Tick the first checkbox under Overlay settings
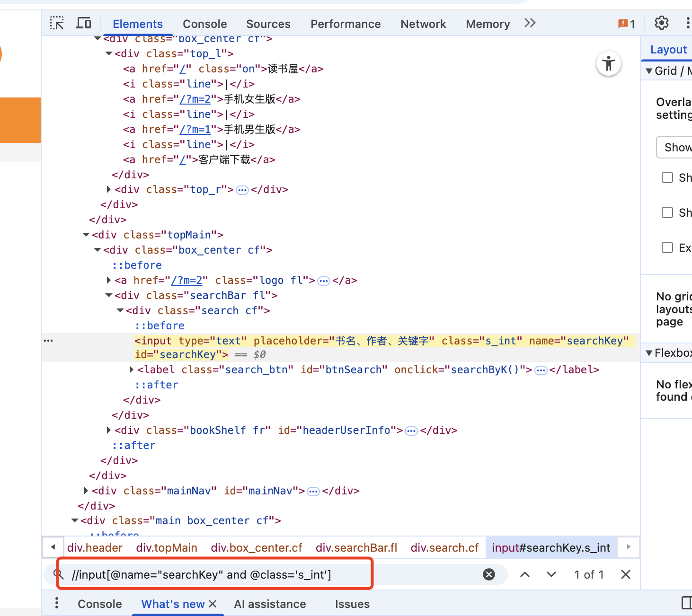Image resolution: width=692 pixels, height=616 pixels. click(667, 177)
